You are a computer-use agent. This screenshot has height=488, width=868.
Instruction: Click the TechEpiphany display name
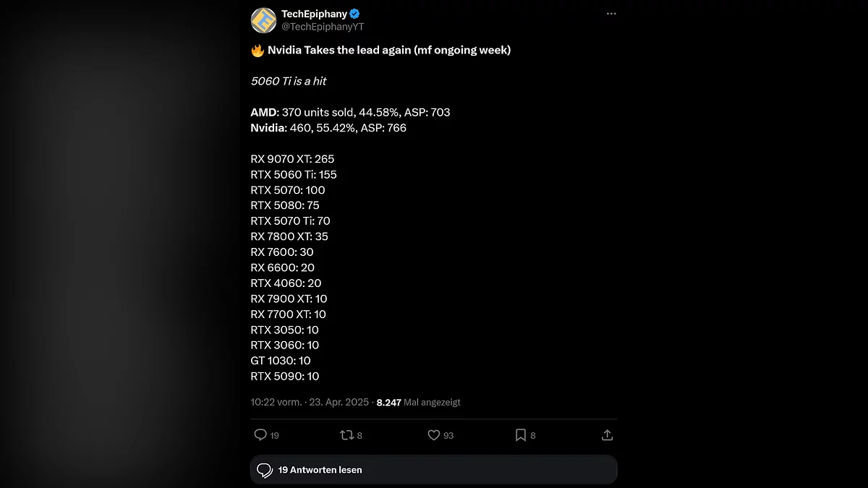(x=313, y=14)
